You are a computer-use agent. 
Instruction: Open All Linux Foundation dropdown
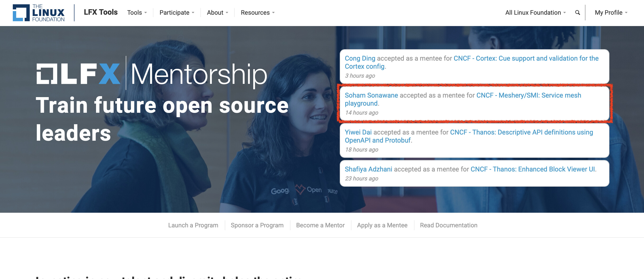(535, 13)
